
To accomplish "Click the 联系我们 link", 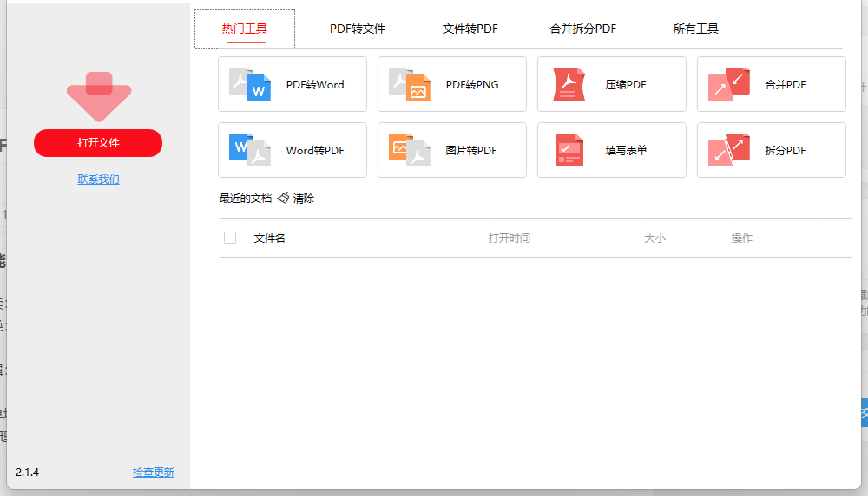I will [x=98, y=179].
